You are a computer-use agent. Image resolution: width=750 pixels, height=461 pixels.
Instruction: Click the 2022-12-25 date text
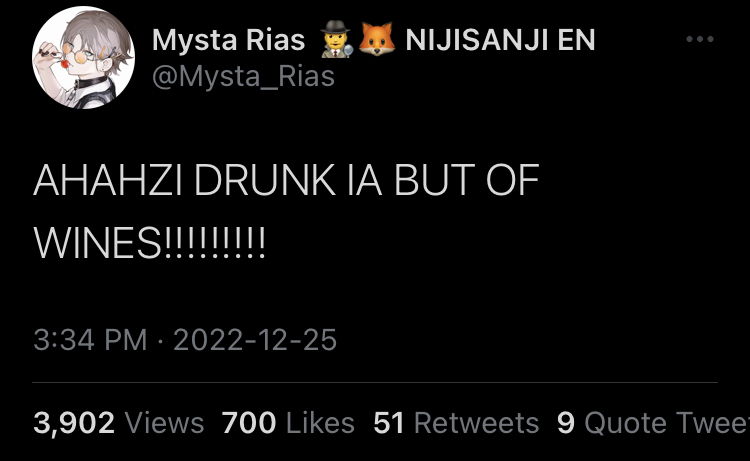(x=255, y=340)
